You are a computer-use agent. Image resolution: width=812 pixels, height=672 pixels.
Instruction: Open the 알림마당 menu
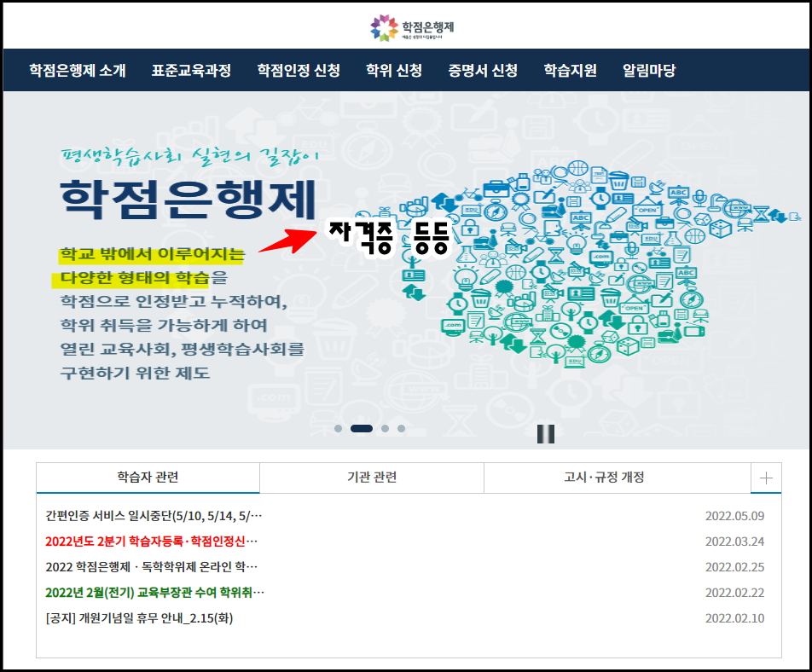click(649, 71)
